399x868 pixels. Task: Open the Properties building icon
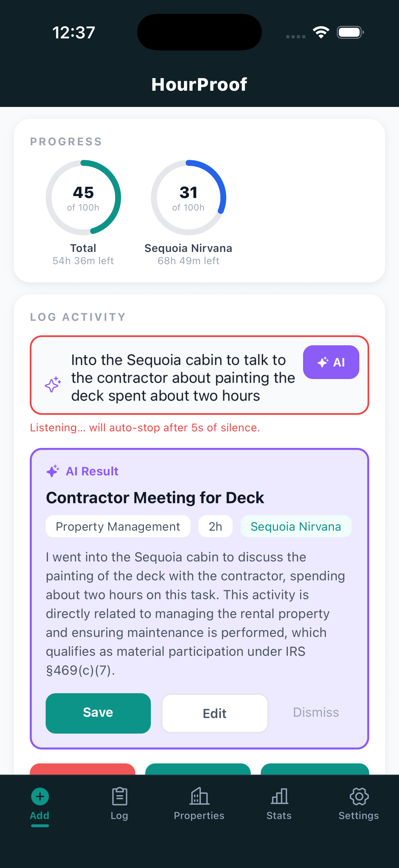coord(199,796)
